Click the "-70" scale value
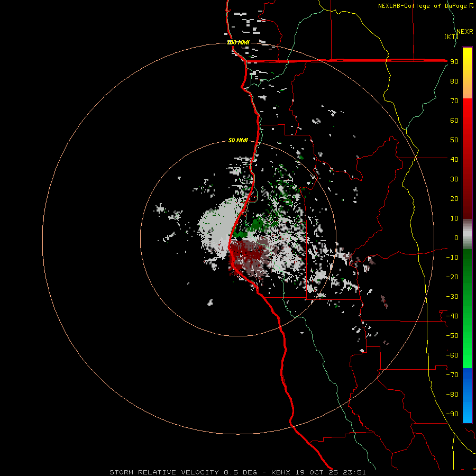476x476 pixels. (452, 374)
